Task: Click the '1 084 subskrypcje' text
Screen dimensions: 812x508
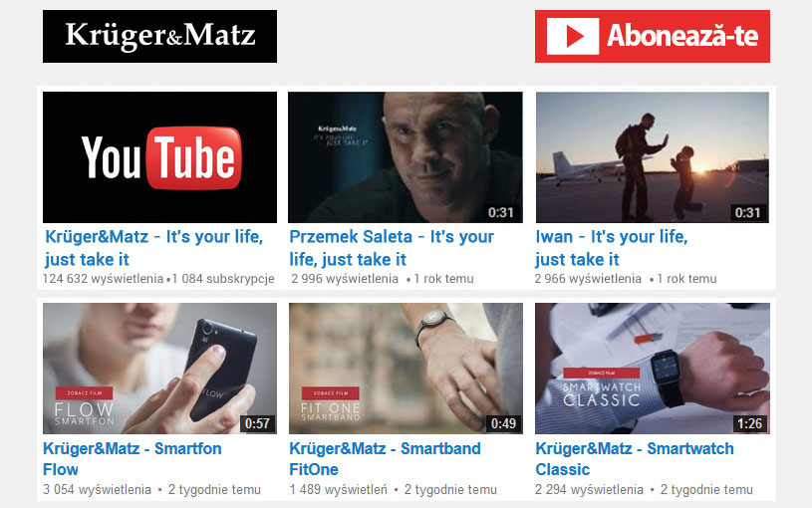Action: (223, 279)
